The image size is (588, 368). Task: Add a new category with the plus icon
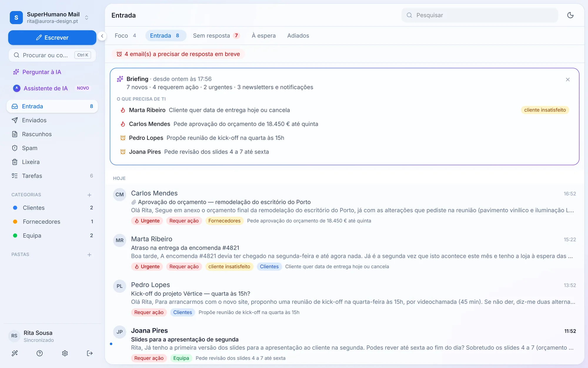click(x=89, y=195)
